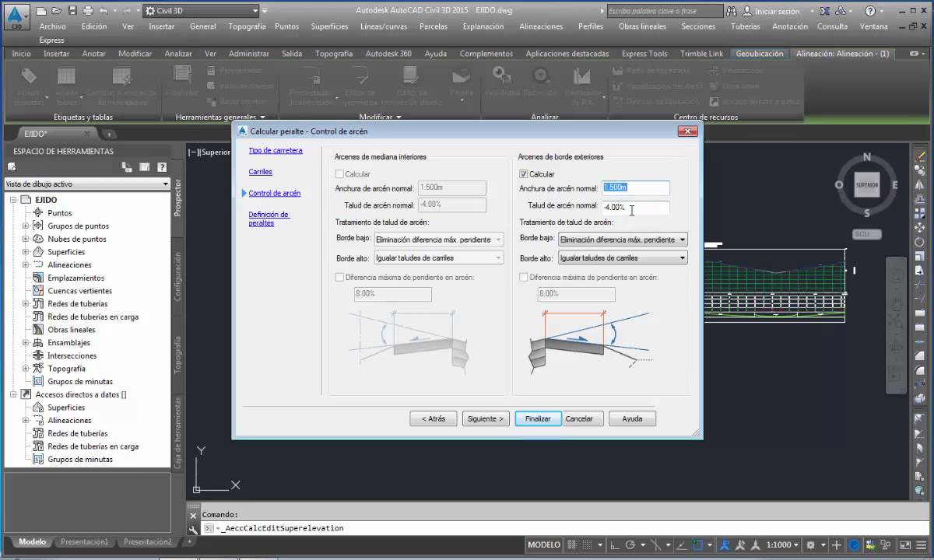Click the Talud de arcén normal -4.00% field
This screenshot has height=560, width=934.
tap(636, 207)
